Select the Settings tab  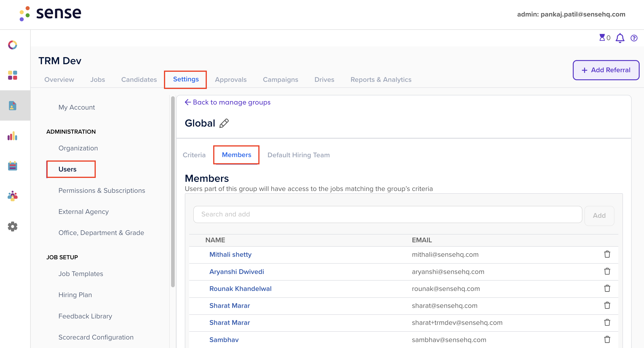pos(186,79)
